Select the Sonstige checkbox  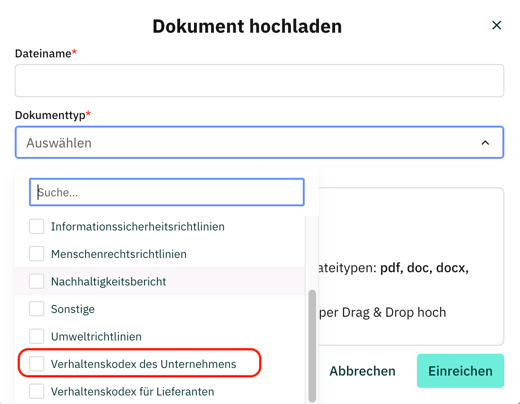[x=36, y=309]
